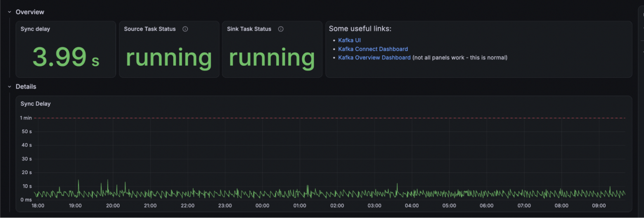Viewport: 644px width, 218px height.
Task: Click the Overview row title
Action: click(30, 12)
